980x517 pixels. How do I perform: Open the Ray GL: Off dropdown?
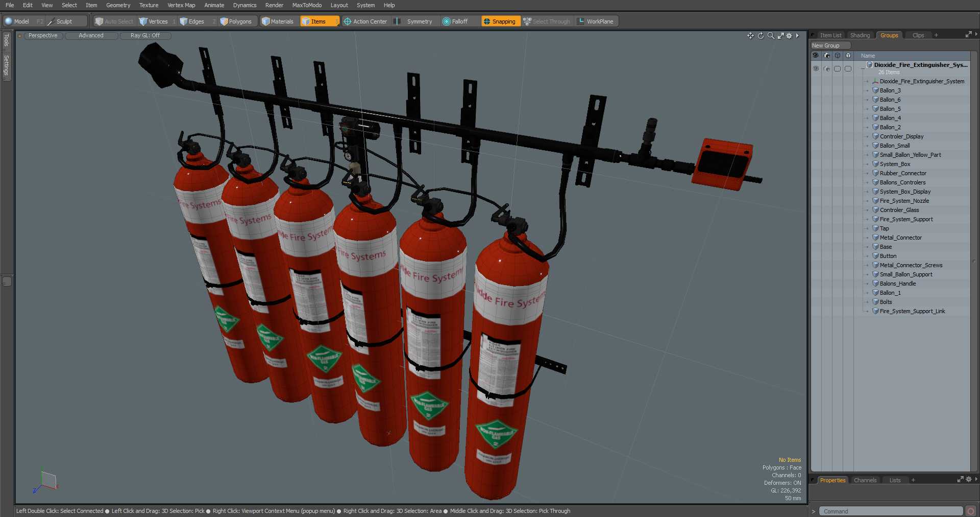coord(145,36)
